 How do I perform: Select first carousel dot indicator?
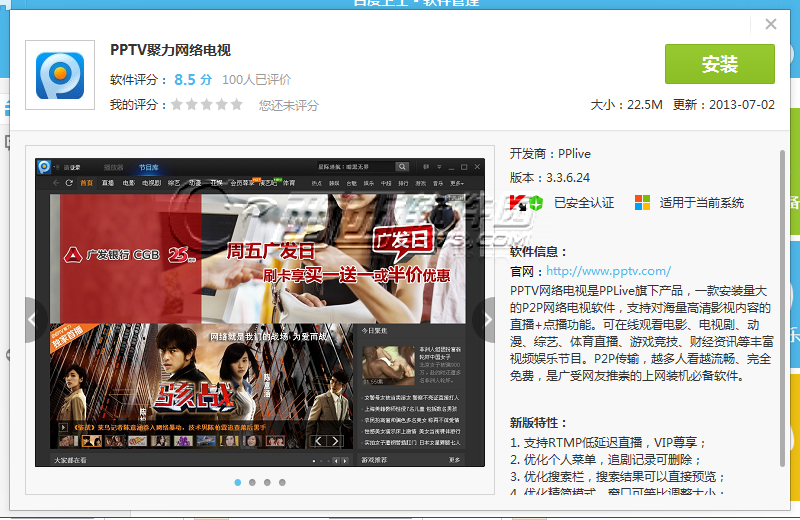(x=238, y=482)
